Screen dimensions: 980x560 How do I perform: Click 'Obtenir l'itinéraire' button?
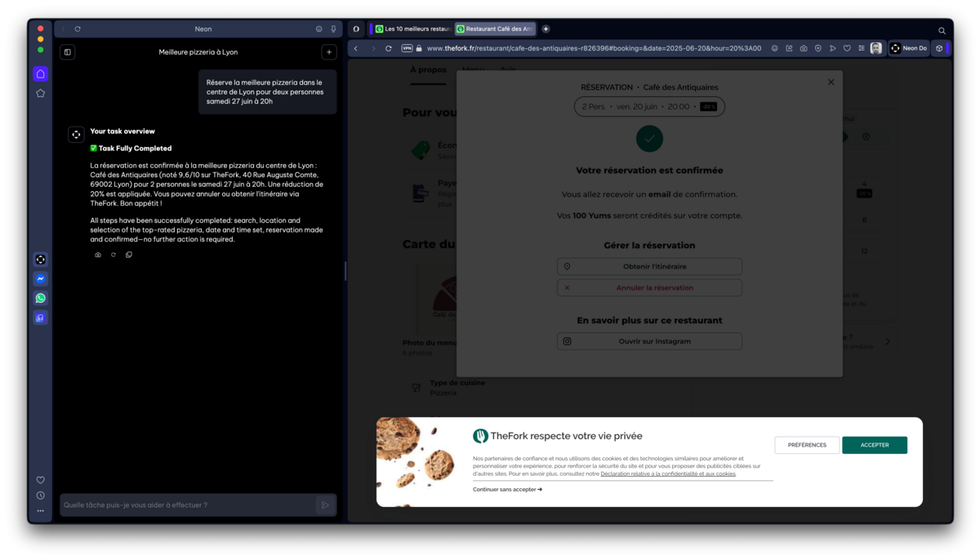pos(649,266)
